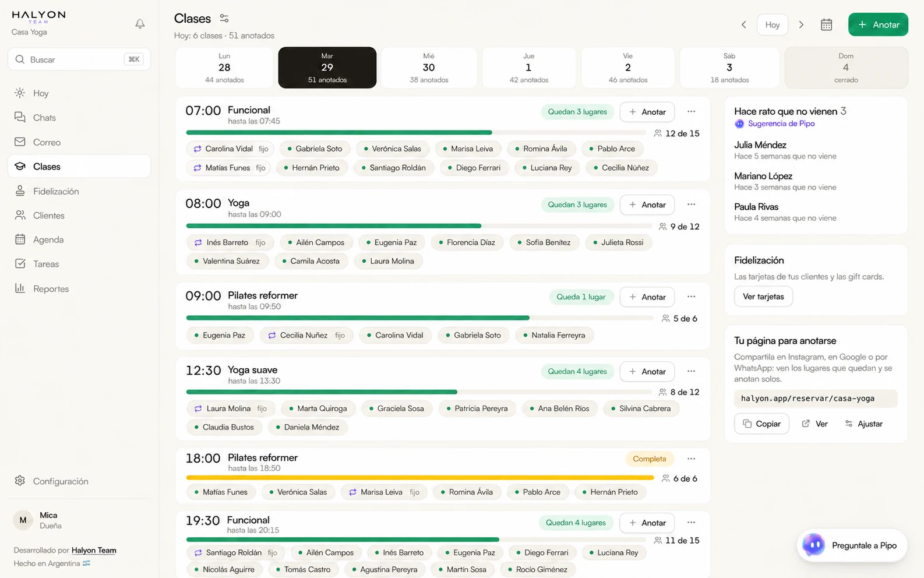This screenshot has height=578, width=924.
Task: Click the green Anotar button at top
Action: coord(878,24)
